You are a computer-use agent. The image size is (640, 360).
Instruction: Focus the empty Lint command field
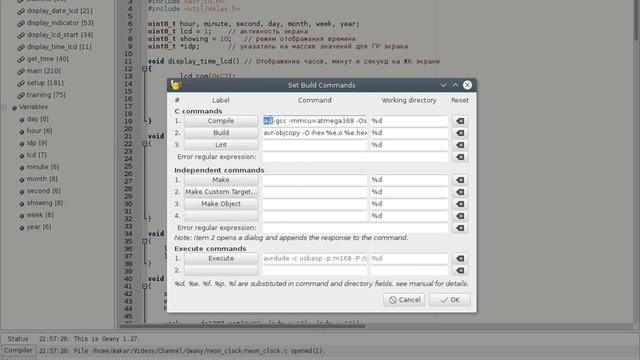pos(315,145)
